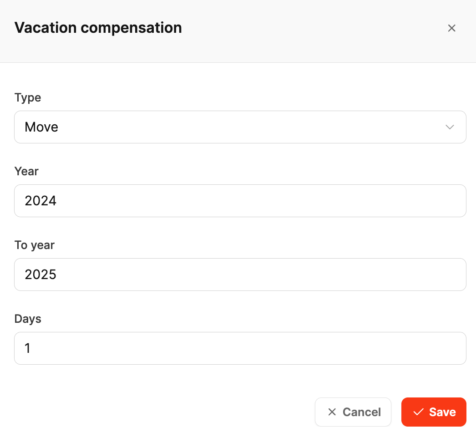
Task: Click the "Days" field label
Action: [x=28, y=319]
